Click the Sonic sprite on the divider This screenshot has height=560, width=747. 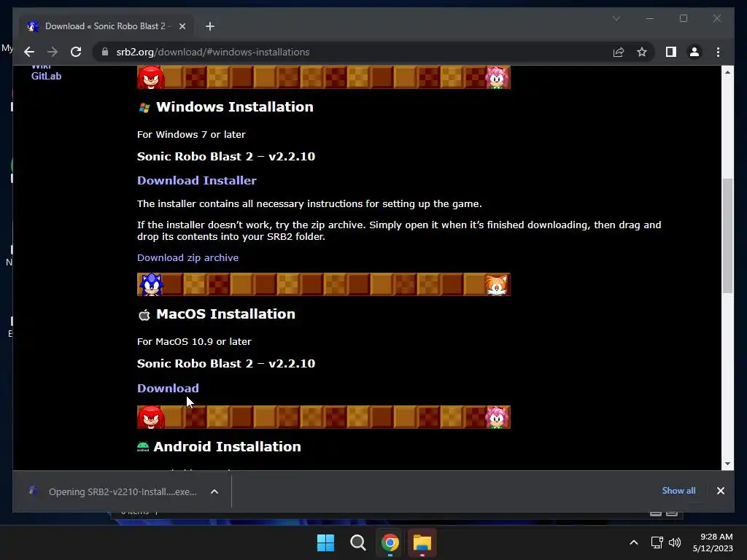click(x=151, y=284)
